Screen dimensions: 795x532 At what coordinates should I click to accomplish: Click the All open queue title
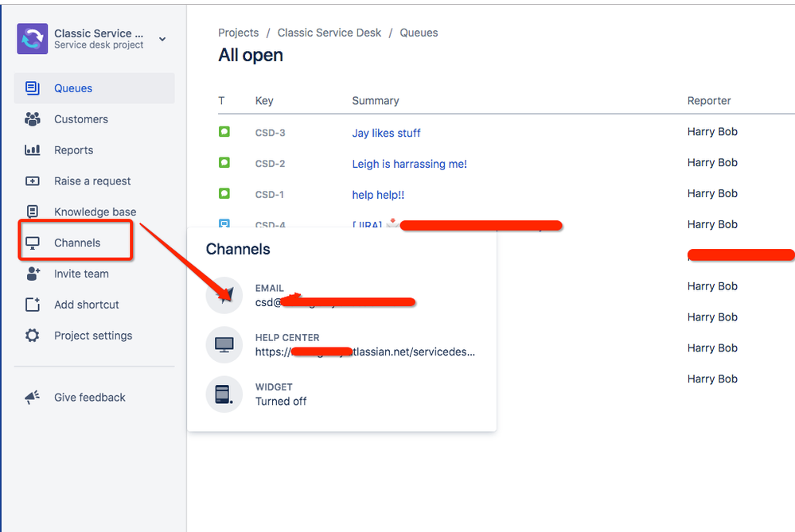(251, 55)
